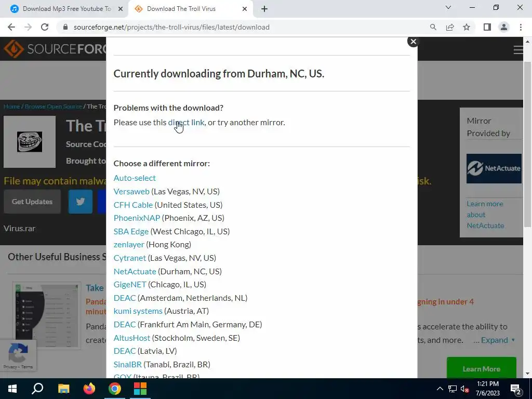Click the green Learn More button

[x=482, y=368]
